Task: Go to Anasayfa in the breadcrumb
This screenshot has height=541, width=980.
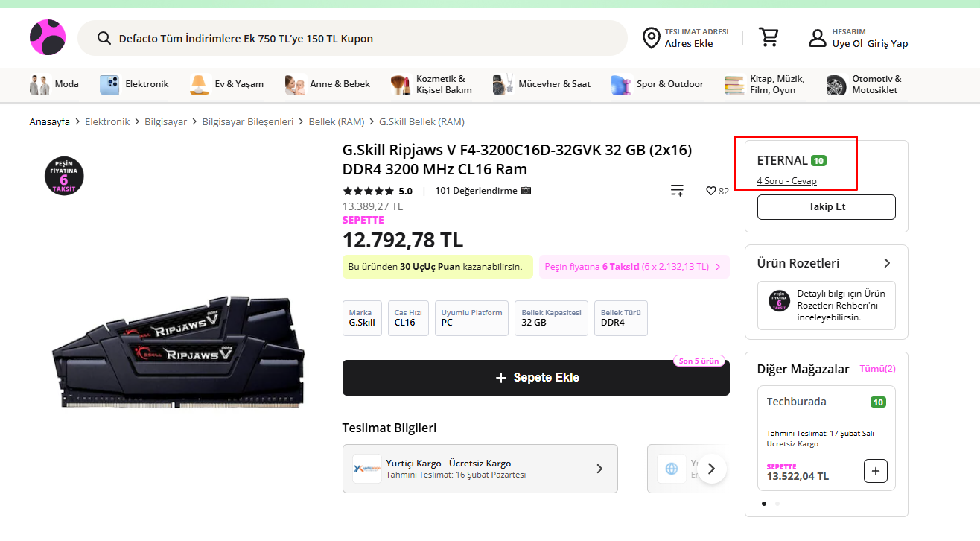Action: tap(50, 121)
